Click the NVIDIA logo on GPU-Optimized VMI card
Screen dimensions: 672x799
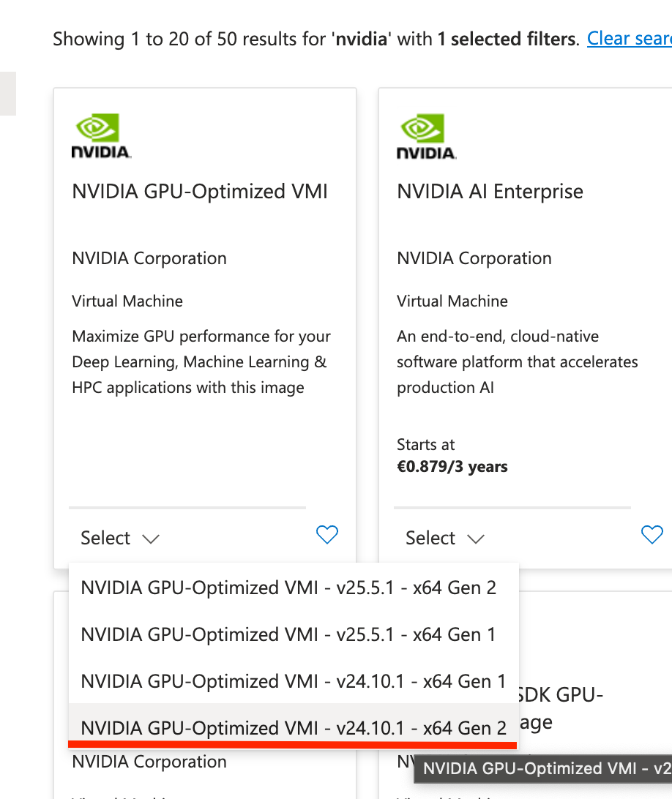pos(101,137)
